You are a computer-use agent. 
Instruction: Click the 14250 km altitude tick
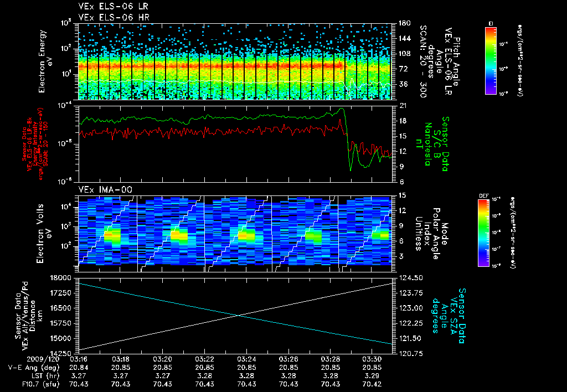point(61,353)
